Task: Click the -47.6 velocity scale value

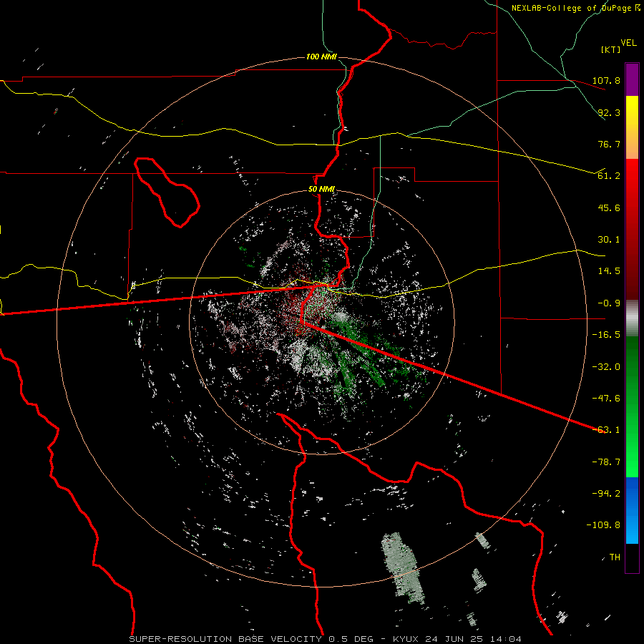Action: point(606,399)
